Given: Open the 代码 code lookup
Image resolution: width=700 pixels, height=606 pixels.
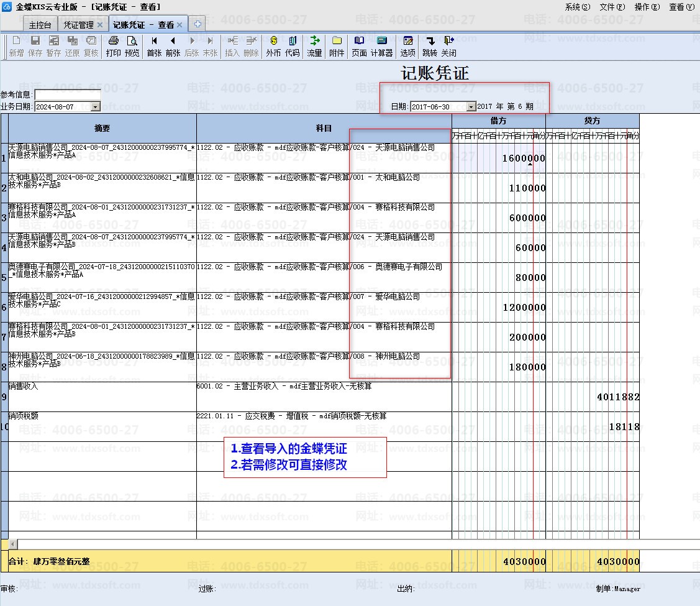Looking at the screenshot, I should 292,46.
